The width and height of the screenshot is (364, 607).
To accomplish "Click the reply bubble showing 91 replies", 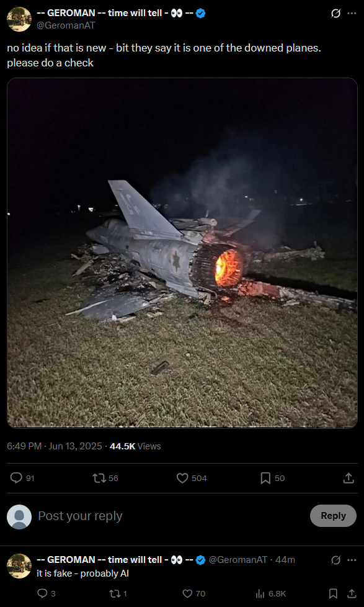I will coord(22,478).
